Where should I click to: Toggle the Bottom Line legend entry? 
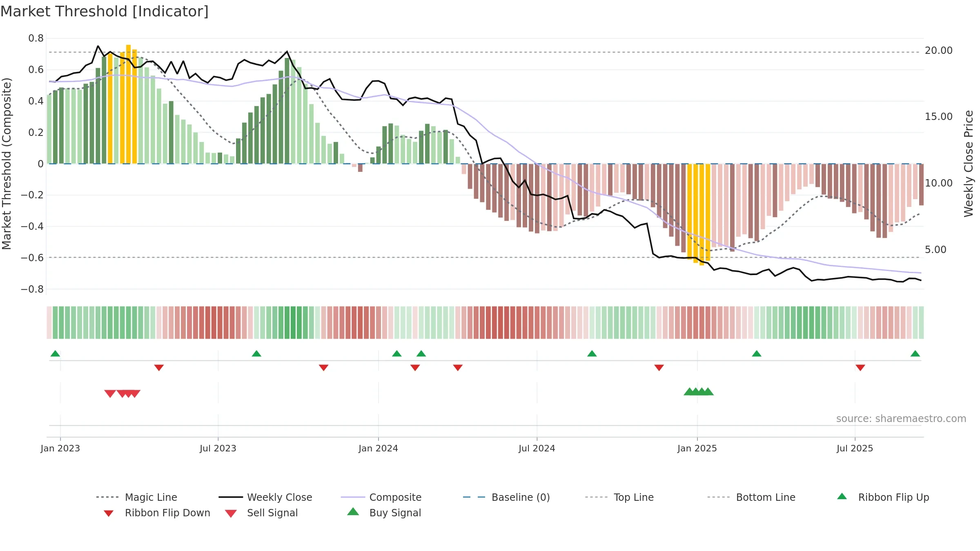(751, 497)
